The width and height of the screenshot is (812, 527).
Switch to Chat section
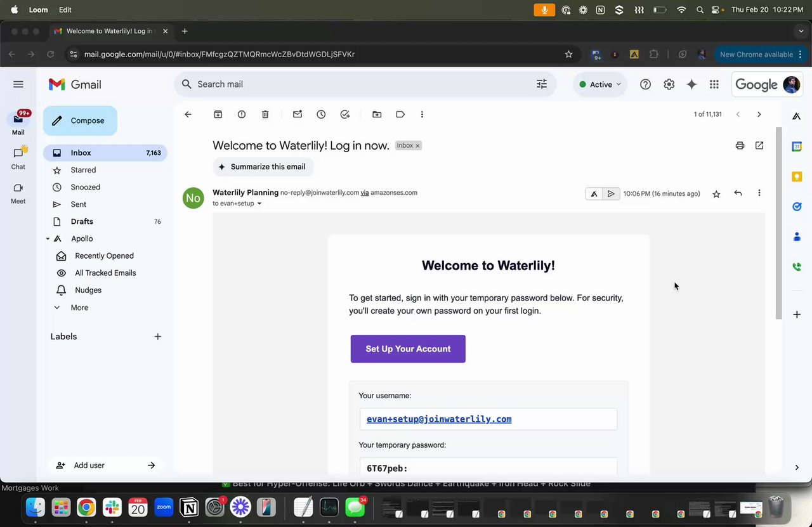18,159
